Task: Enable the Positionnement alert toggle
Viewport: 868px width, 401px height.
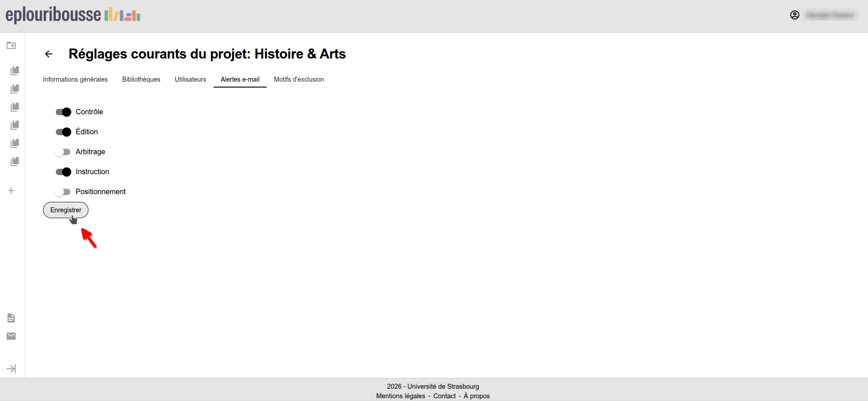Action: [x=63, y=192]
